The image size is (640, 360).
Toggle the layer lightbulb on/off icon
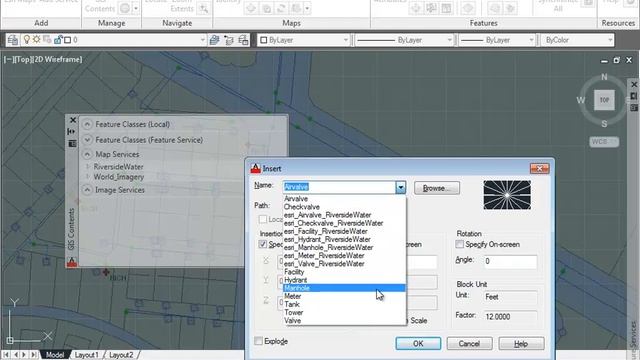[27, 40]
